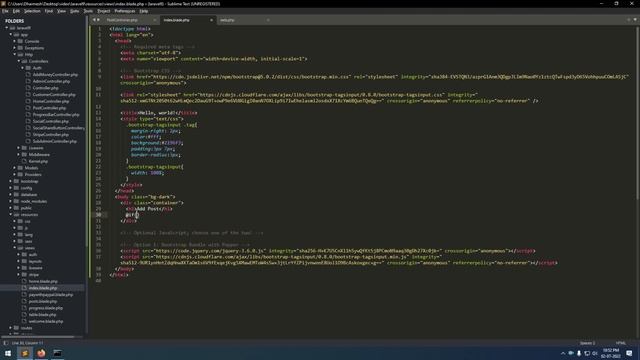Open the tab list dropdown arrow
The image size is (640, 360).
coord(635,20)
